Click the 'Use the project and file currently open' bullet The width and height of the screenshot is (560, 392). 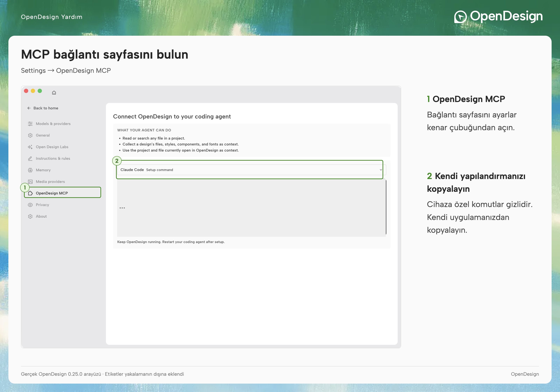point(180,150)
